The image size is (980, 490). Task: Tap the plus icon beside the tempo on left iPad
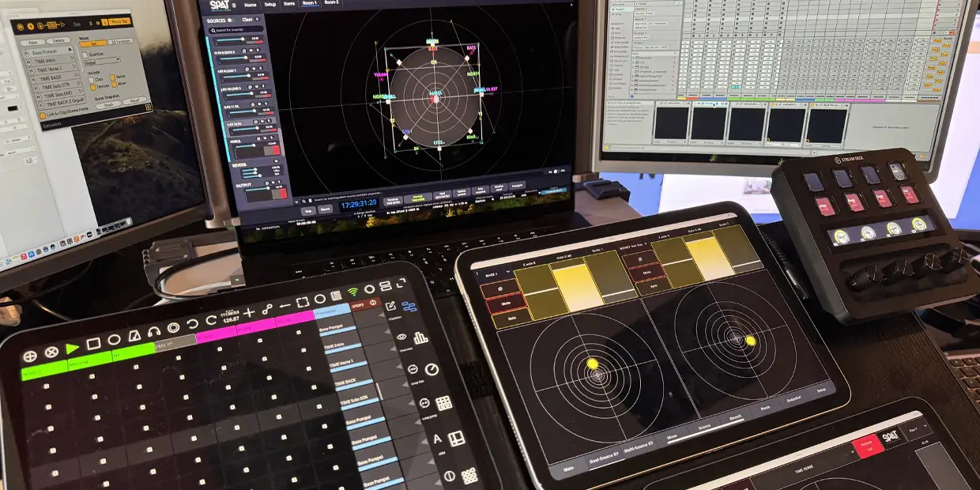[x=249, y=314]
